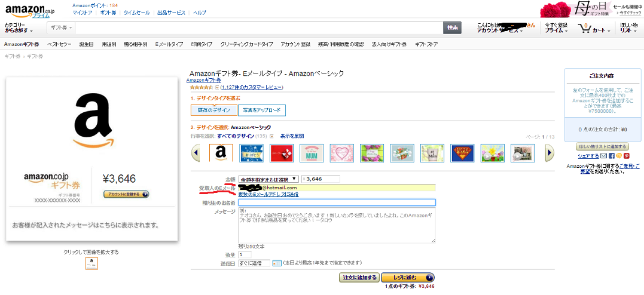Open グリーティングカードタイプ in the nav
This screenshot has height=295, width=644.
tap(246, 44)
